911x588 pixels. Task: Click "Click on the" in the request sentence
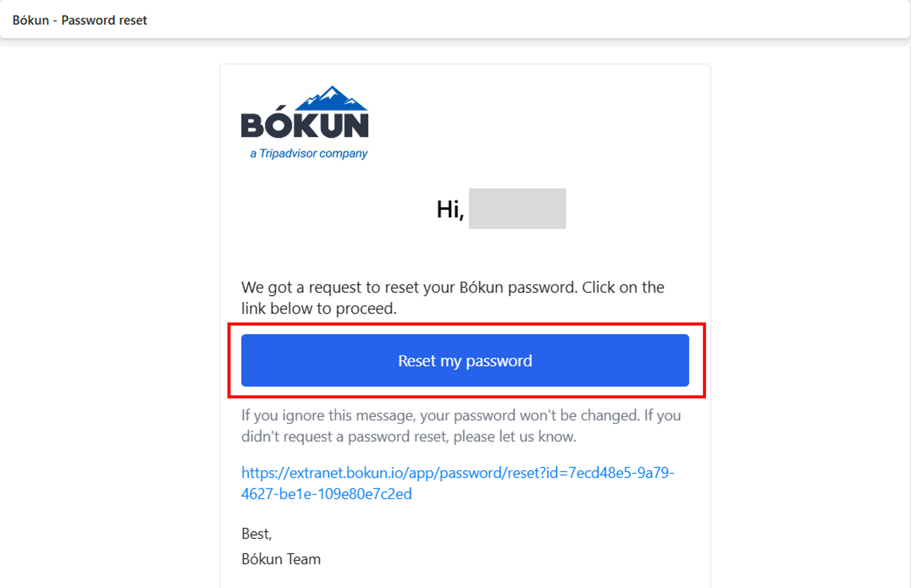coord(623,287)
